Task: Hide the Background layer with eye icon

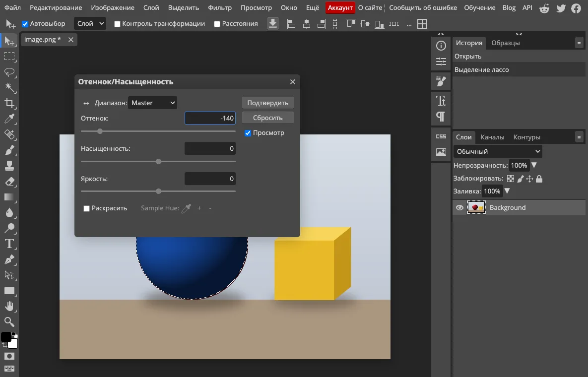Action: coord(459,208)
